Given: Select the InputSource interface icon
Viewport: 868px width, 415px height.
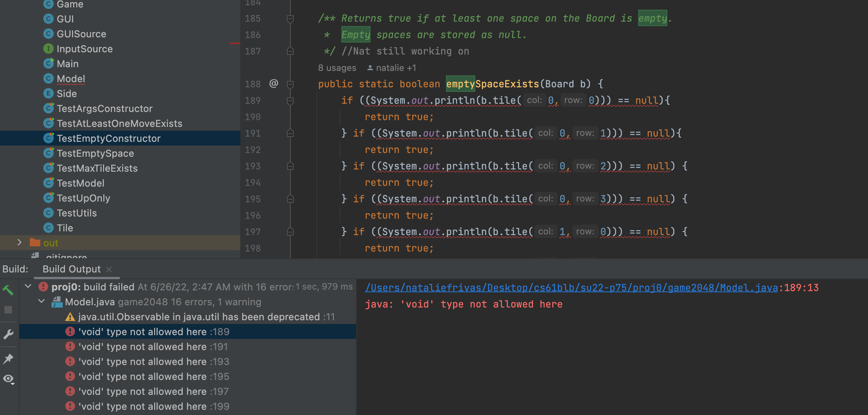Looking at the screenshot, I should (48, 49).
